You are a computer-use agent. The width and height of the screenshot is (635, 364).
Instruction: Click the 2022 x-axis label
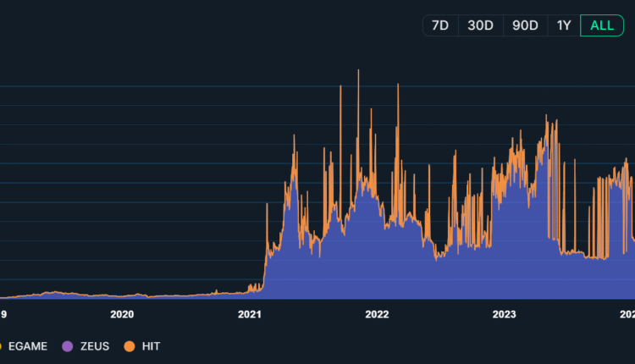[377, 314]
